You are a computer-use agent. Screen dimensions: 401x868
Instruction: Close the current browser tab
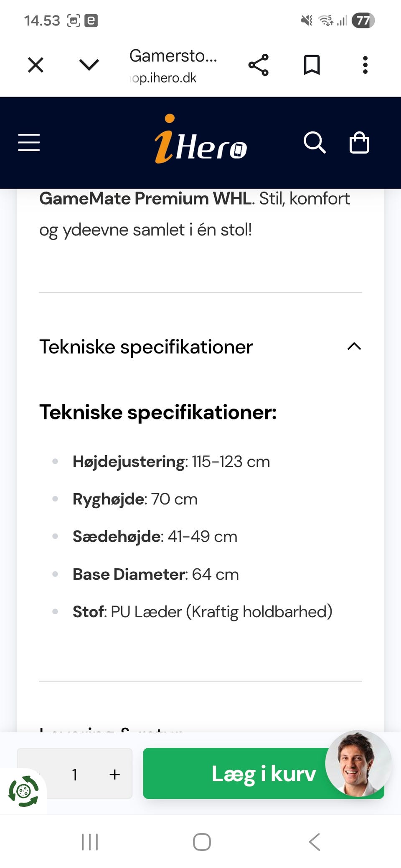pos(36,65)
